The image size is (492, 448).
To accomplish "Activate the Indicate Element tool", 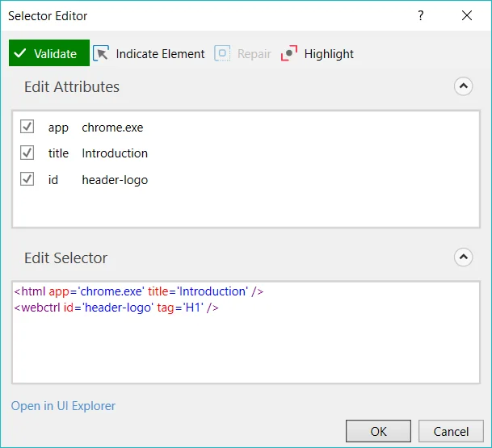I will 149,54.
